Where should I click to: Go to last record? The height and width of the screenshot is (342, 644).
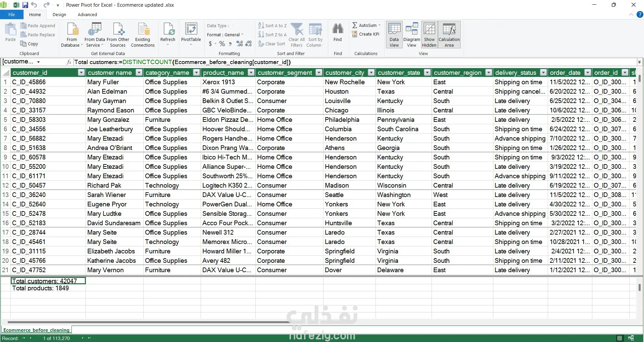tap(89, 338)
